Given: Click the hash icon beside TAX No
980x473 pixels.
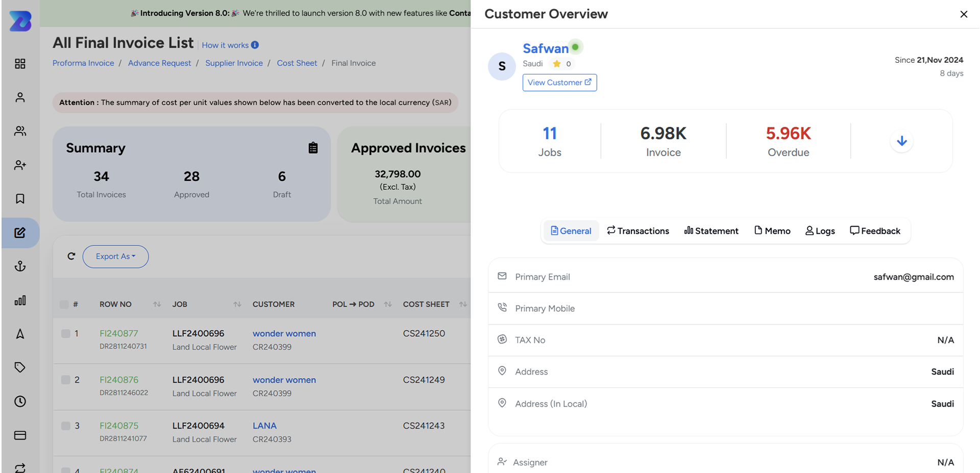Looking at the screenshot, I should [502, 339].
